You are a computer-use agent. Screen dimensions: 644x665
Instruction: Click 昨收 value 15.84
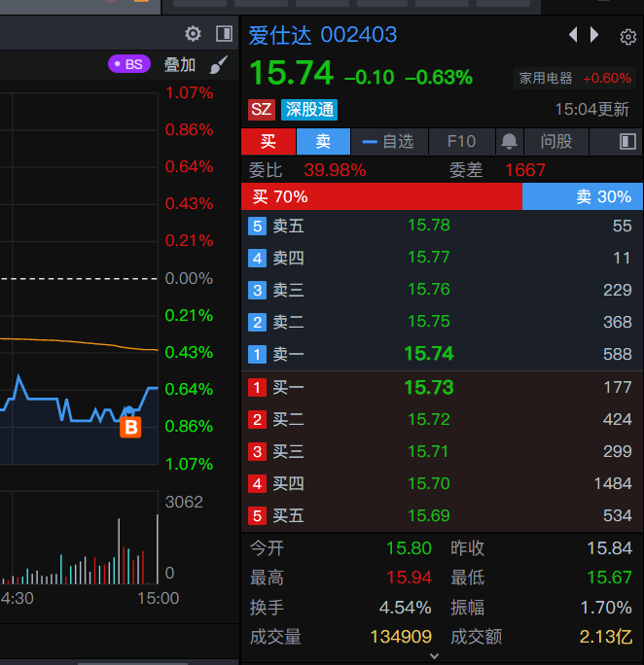point(610,548)
